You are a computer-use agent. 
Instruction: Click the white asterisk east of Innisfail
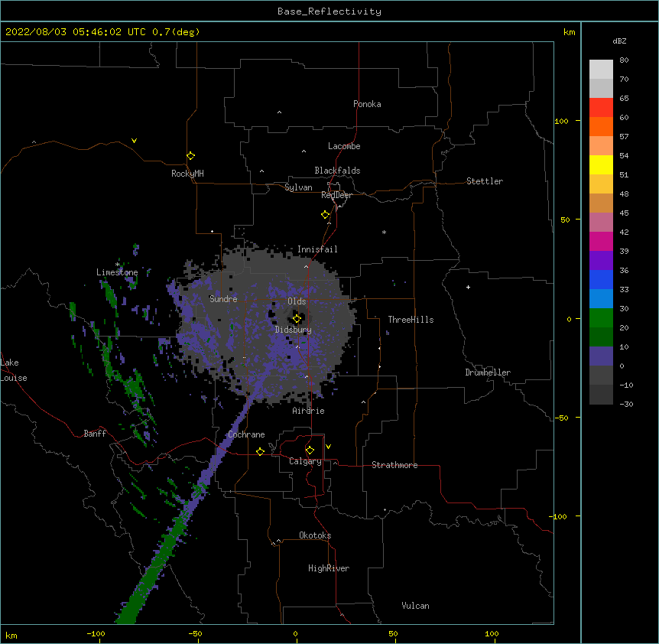click(x=384, y=232)
